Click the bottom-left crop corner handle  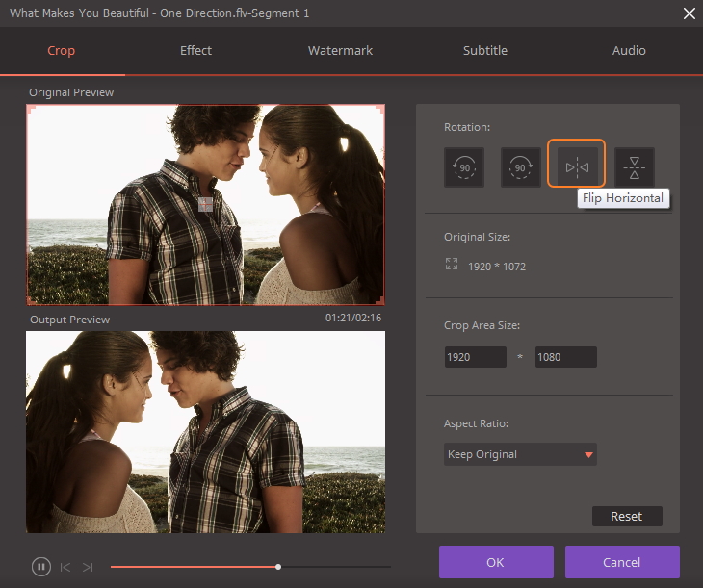click(x=31, y=301)
